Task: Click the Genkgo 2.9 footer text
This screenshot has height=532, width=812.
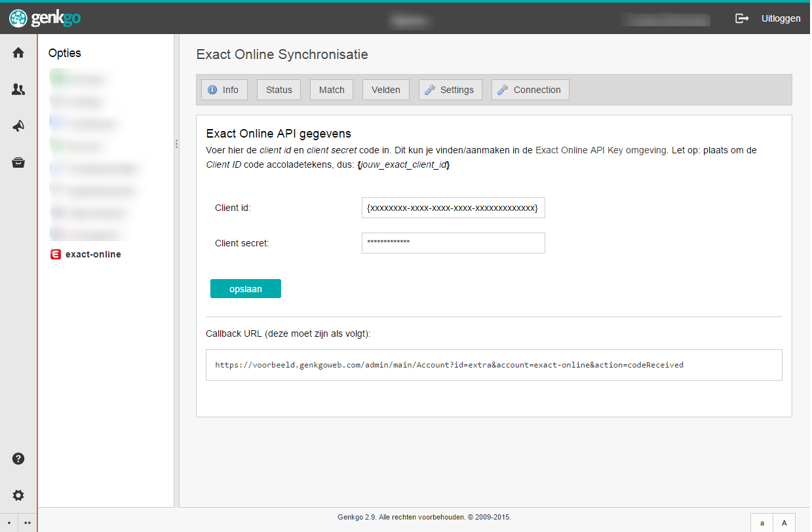Action: [424, 517]
